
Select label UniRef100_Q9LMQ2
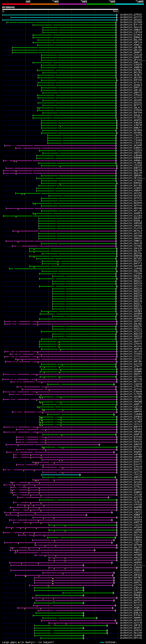(131, 324)
